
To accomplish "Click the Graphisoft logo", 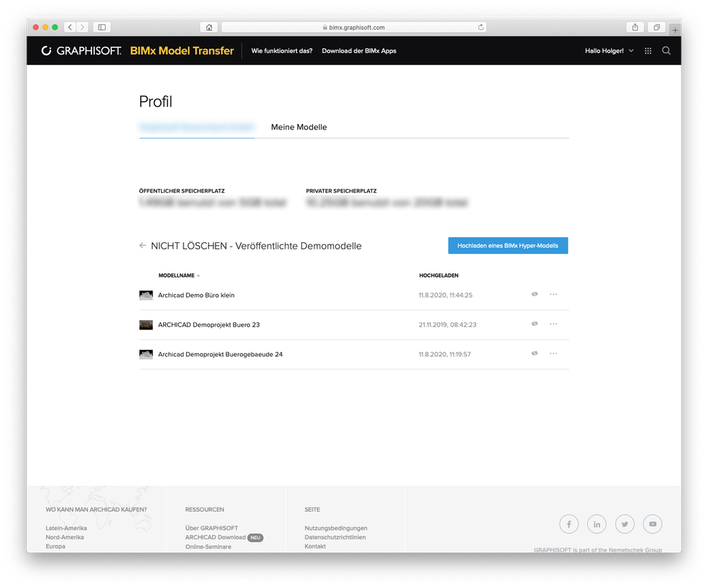I will (x=82, y=50).
